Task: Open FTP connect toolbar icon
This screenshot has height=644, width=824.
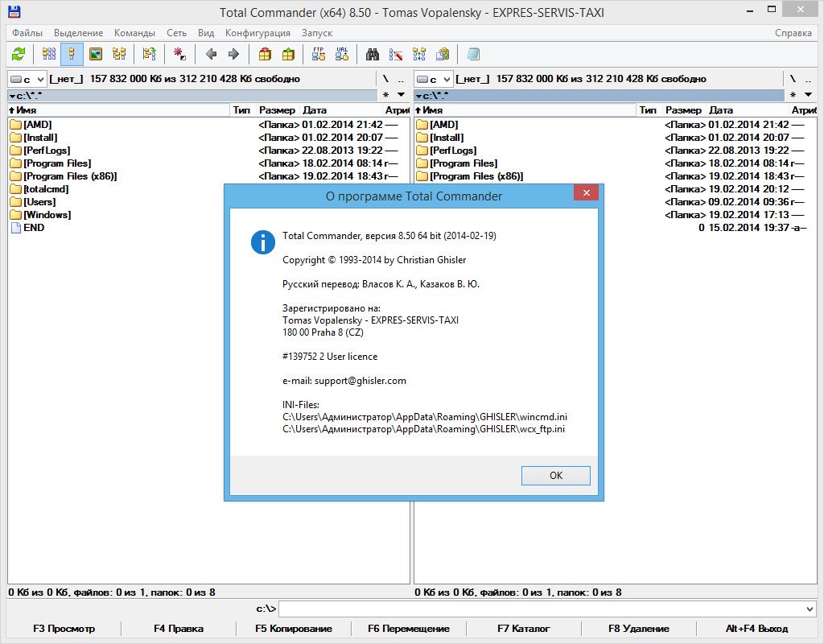Action: 319,54
